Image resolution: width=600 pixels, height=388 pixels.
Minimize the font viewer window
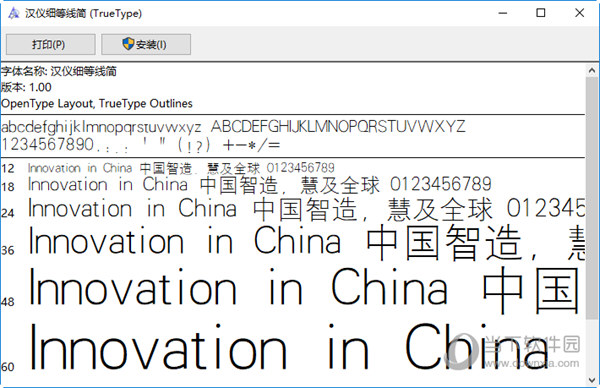pos(503,13)
